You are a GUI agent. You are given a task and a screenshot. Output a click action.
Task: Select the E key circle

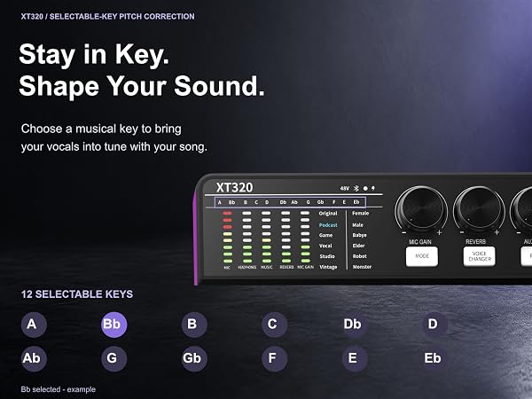pos(355,358)
